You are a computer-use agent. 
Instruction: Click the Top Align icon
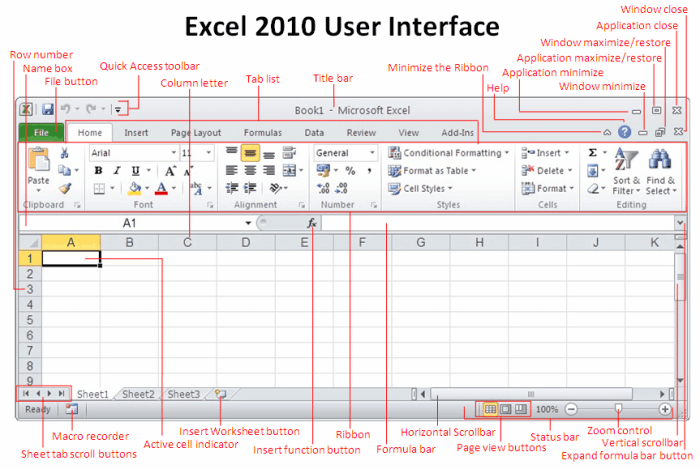(x=231, y=153)
